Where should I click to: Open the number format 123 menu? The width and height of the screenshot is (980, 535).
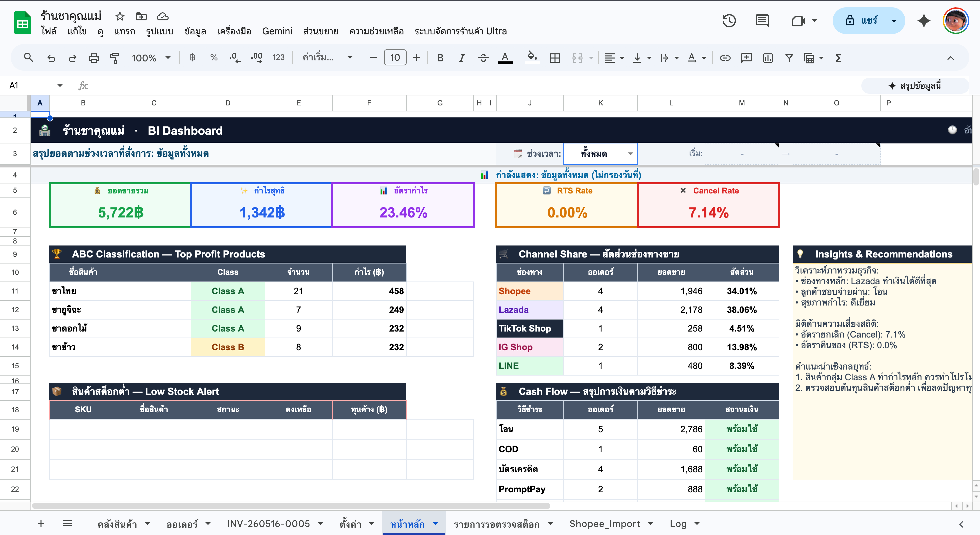(278, 58)
